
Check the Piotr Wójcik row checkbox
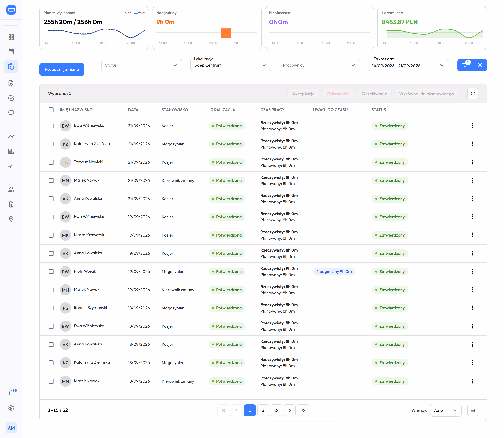tap(51, 272)
